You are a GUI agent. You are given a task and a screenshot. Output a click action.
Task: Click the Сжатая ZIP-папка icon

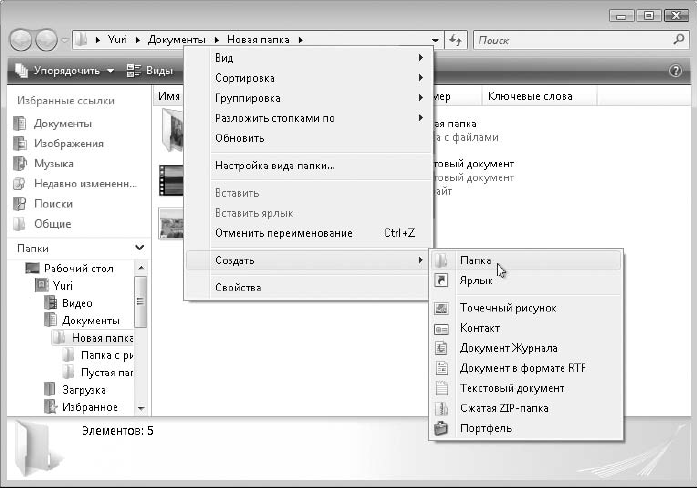click(441, 408)
